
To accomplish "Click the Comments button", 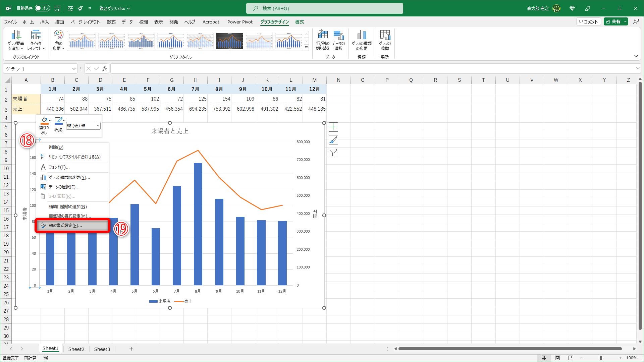I will point(588,22).
